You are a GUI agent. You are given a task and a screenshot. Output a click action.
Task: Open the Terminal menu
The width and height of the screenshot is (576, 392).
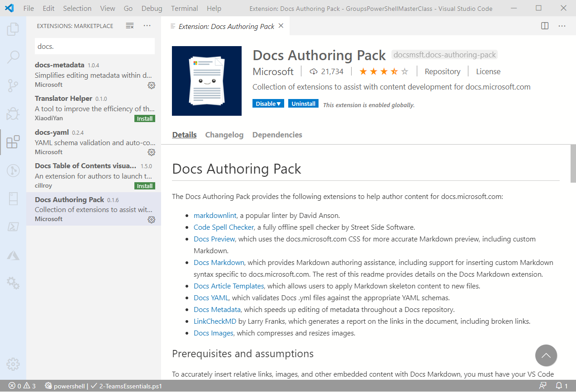tap(185, 8)
